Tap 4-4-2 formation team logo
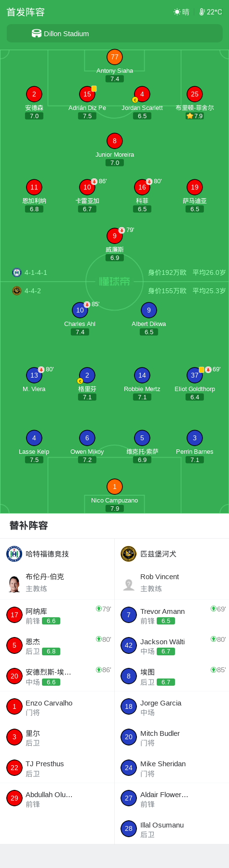Screen dimensions: 229x868 17,291
